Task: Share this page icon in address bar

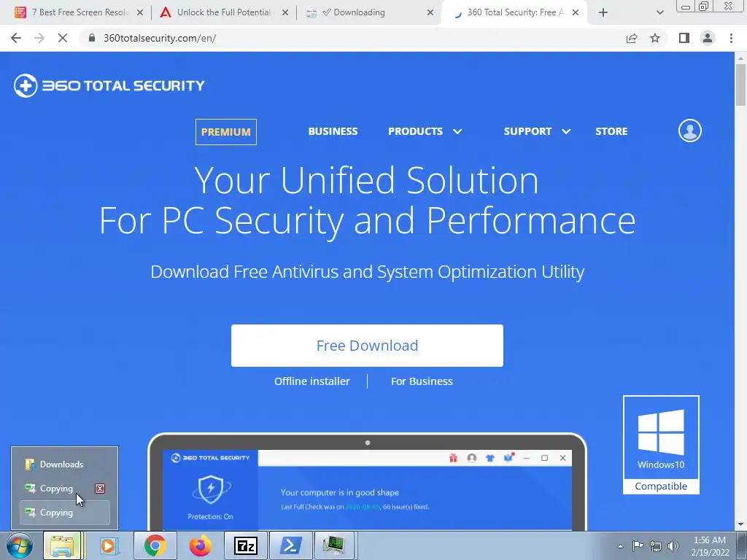Action: [x=632, y=38]
